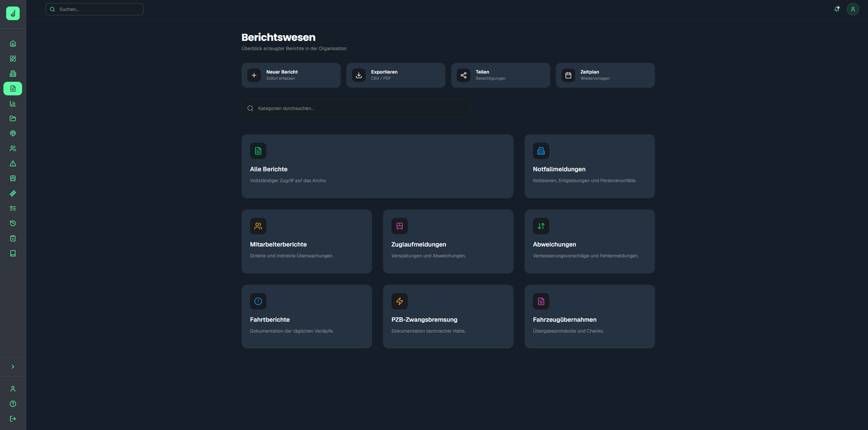Open Zeitplan Wiedervorlagen action

(x=605, y=75)
